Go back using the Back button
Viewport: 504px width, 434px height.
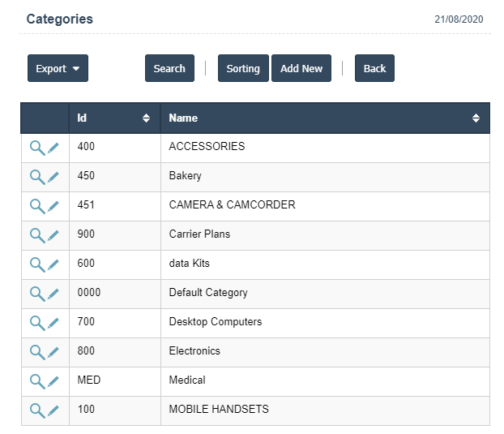point(374,69)
